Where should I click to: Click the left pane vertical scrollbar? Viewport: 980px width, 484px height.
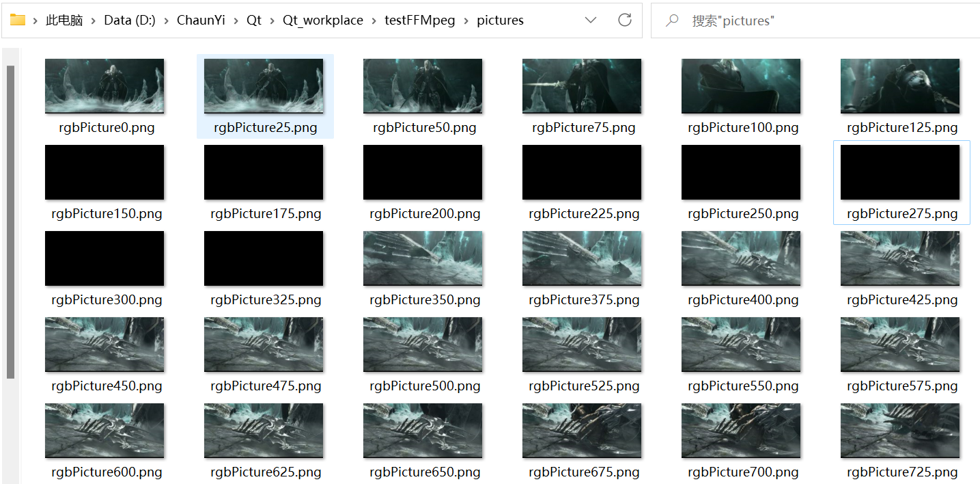(10, 222)
